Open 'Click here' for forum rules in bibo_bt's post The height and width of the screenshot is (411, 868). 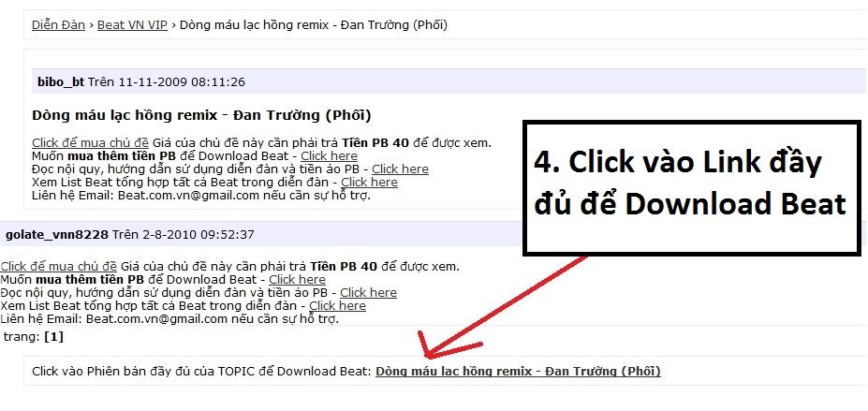pyautogui.click(x=400, y=169)
